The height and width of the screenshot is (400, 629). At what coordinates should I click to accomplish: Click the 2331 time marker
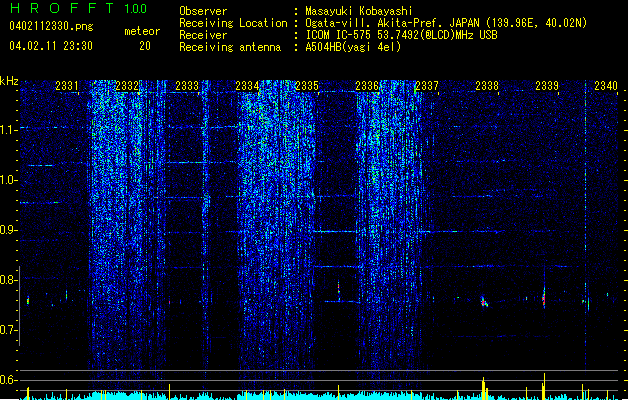coord(67,86)
